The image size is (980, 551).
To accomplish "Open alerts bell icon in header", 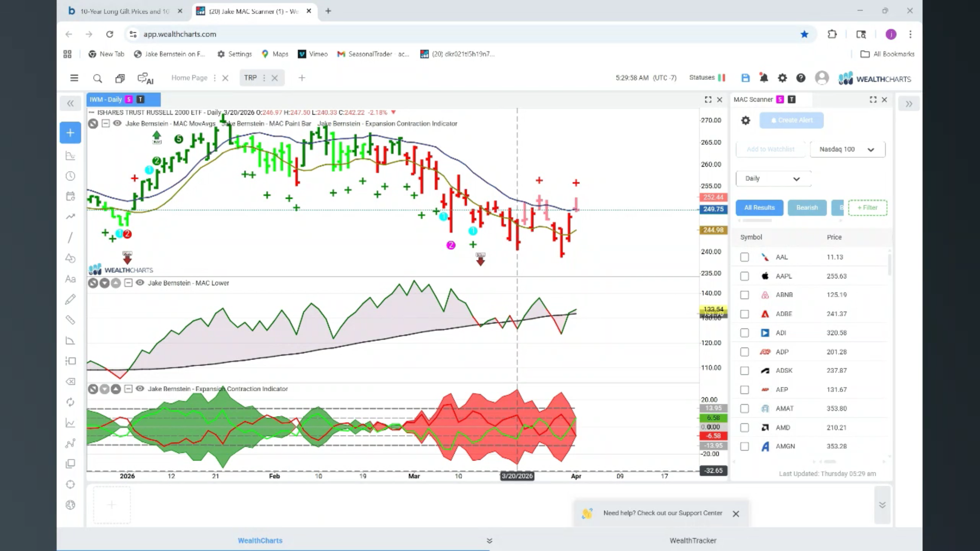I will pos(764,78).
